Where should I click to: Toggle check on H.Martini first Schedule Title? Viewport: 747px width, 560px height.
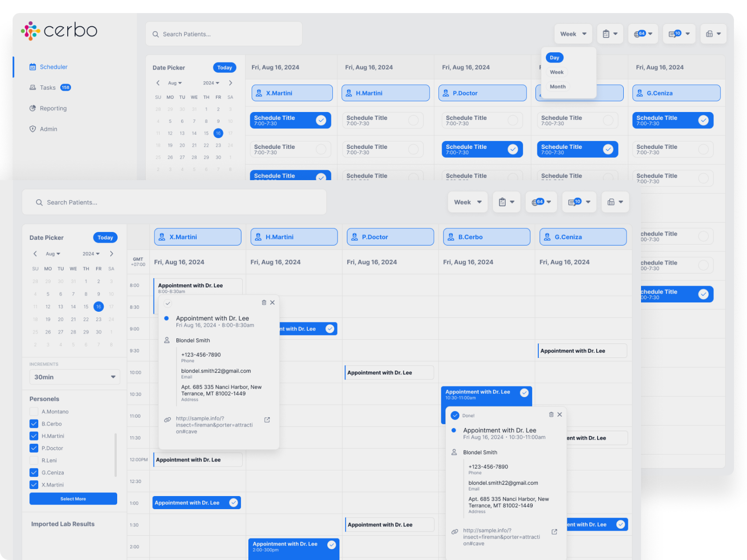tap(413, 120)
